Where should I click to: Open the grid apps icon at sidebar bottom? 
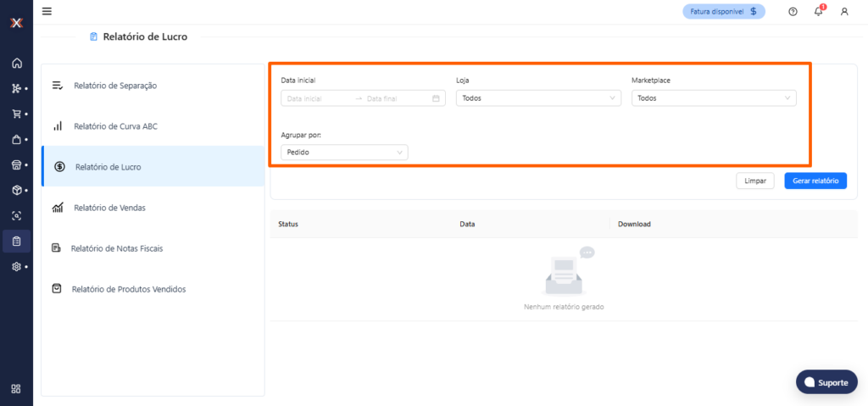coord(16,389)
